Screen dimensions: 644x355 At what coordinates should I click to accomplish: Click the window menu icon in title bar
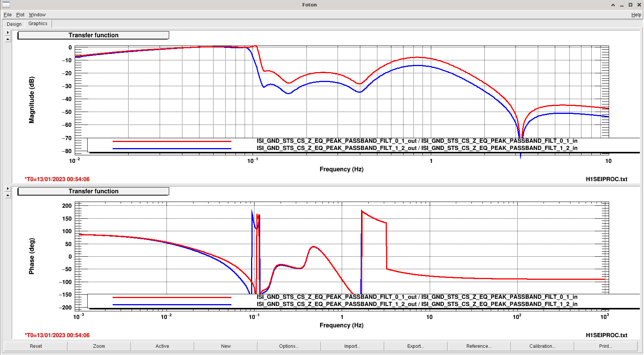(6, 5)
